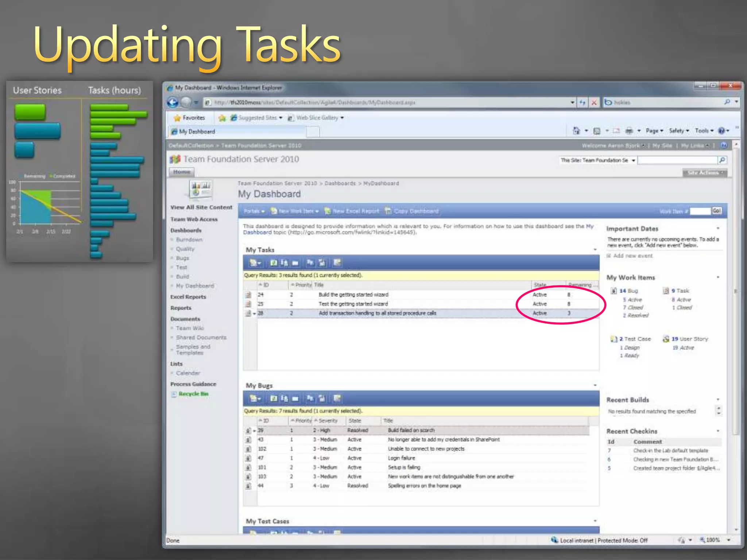
Task: Click the Internet Explorer Forward arrow button
Action: coord(186,102)
